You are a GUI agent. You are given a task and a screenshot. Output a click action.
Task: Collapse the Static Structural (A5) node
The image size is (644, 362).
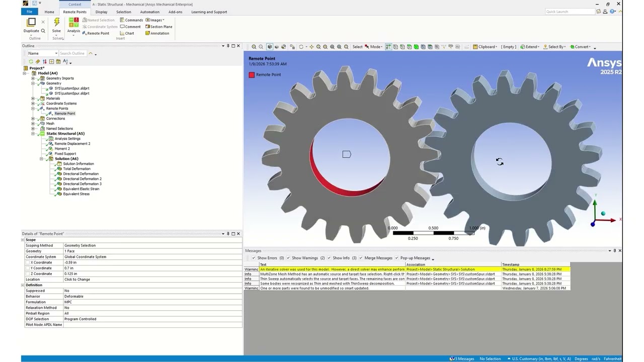pyautogui.click(x=33, y=134)
